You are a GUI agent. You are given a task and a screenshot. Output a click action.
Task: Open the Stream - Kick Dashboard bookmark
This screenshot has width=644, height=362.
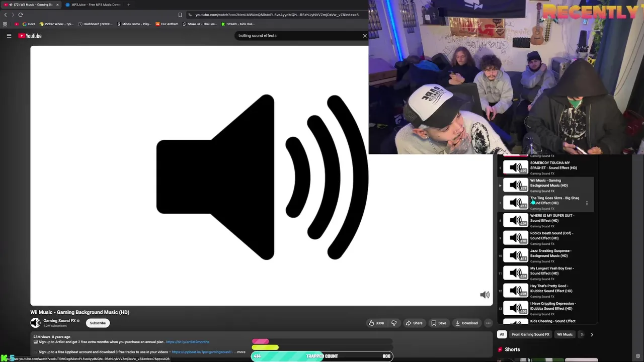click(x=238, y=24)
